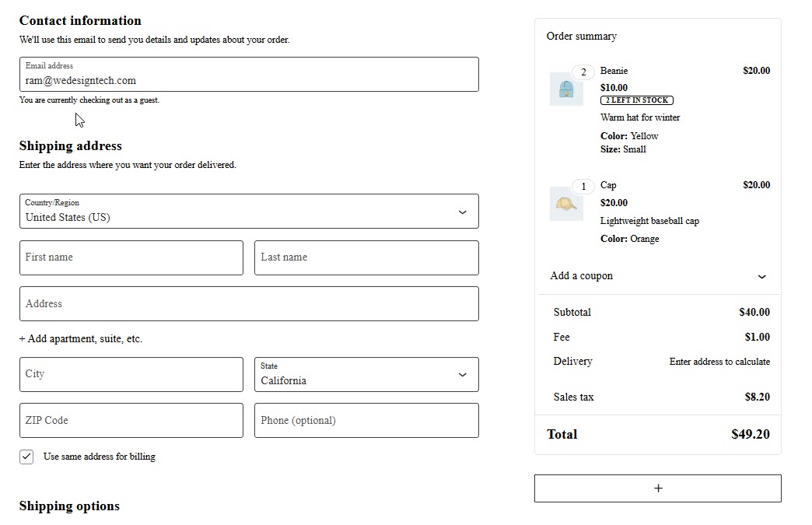The image size is (812, 525).
Task: Click the Beanie product name
Action: (x=614, y=71)
